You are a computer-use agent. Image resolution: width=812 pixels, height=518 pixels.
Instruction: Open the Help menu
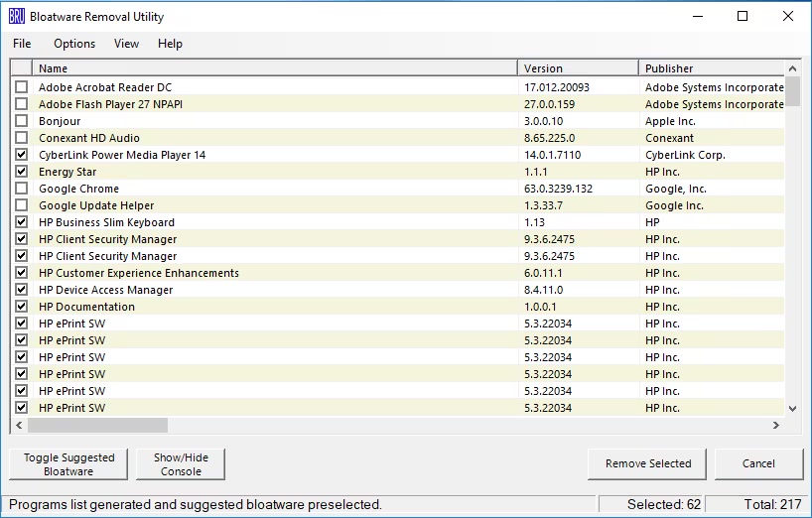(x=170, y=44)
